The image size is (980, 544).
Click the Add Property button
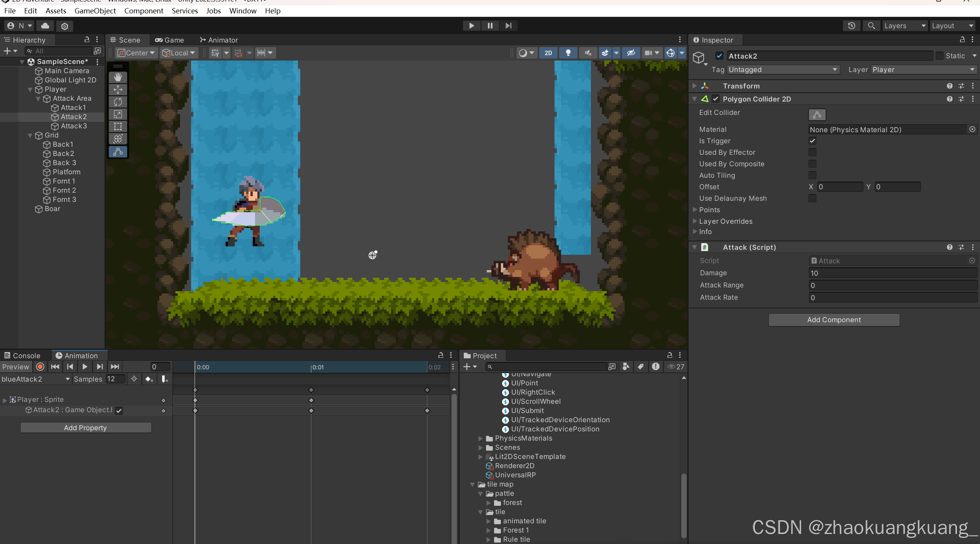[x=85, y=428]
